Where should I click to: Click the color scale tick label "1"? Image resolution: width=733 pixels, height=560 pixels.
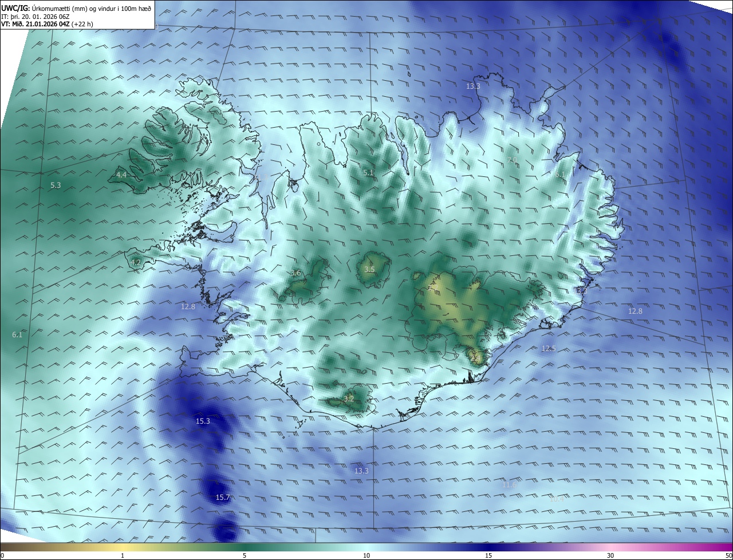point(123,555)
